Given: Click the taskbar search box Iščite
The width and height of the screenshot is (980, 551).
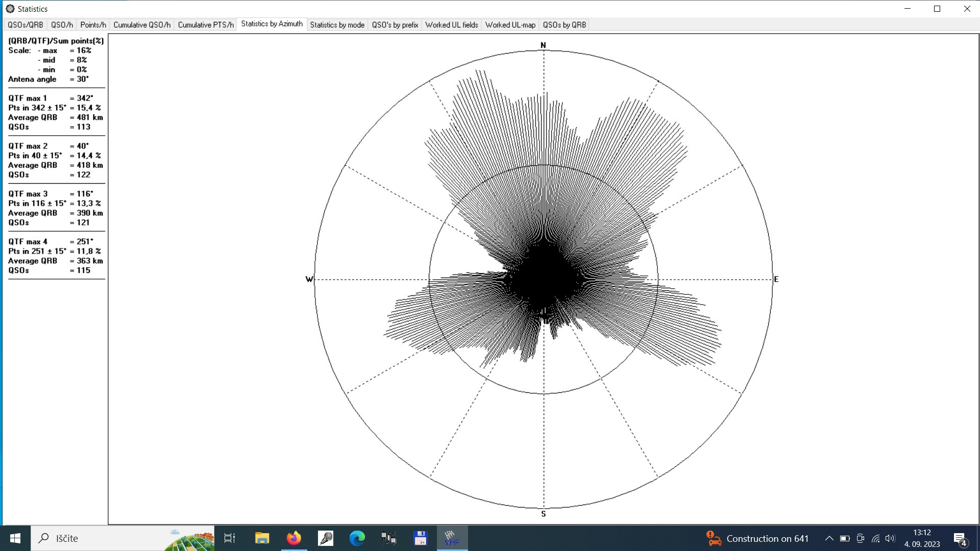Looking at the screenshot, I should (122, 538).
